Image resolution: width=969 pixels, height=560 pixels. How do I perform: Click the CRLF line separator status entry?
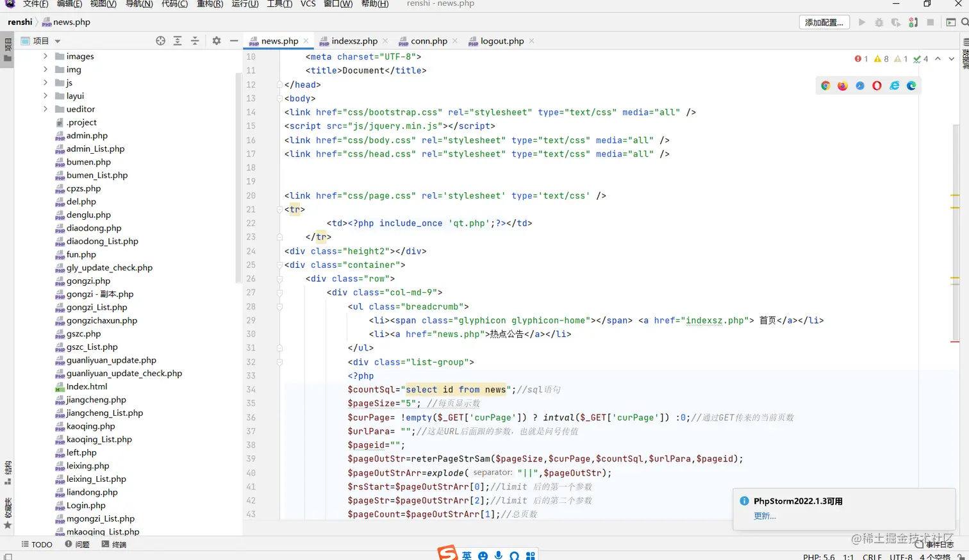coord(872,557)
